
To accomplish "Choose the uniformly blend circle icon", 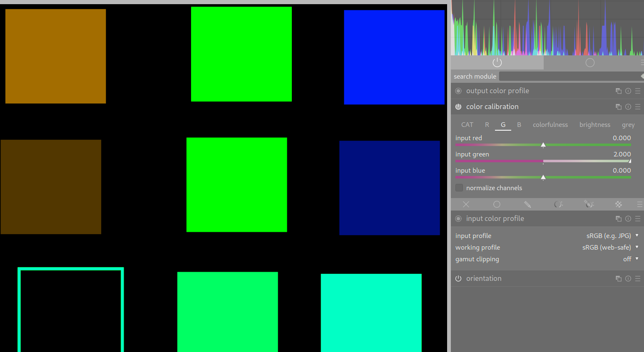I will 497,204.
